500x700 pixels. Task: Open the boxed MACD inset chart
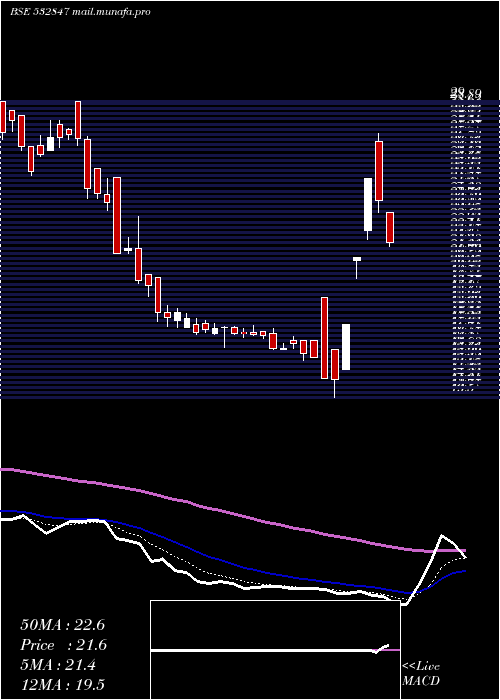(275, 650)
